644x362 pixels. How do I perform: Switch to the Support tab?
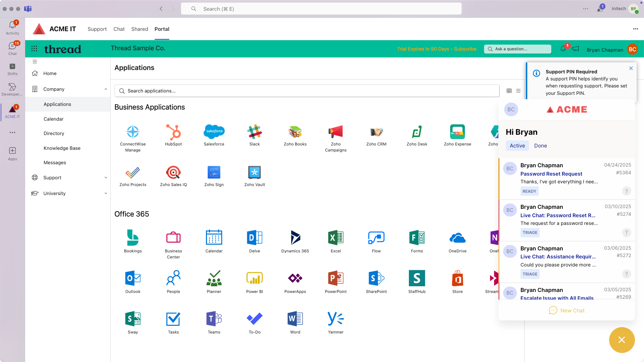pyautogui.click(x=97, y=29)
